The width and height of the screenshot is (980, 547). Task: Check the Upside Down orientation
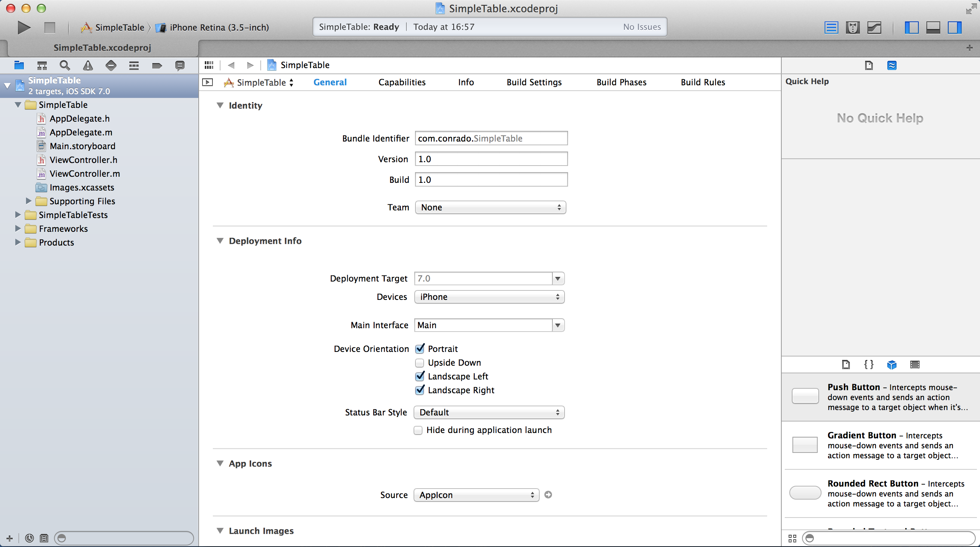point(420,363)
